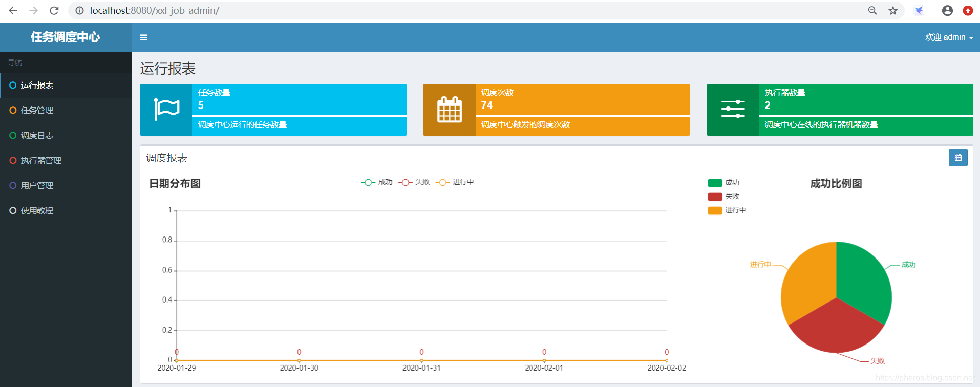Open 任务管理 in the sidebar
The image size is (980, 387).
click(66, 111)
